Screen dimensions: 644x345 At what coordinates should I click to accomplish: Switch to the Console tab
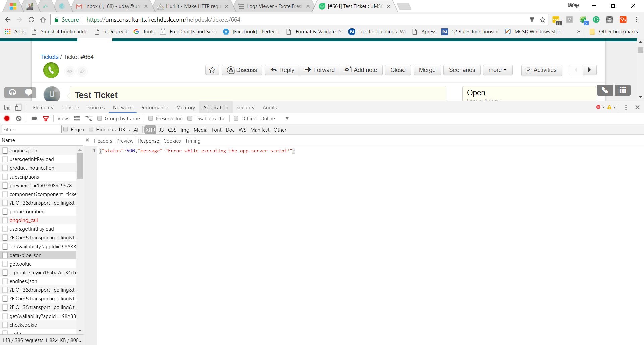point(70,107)
